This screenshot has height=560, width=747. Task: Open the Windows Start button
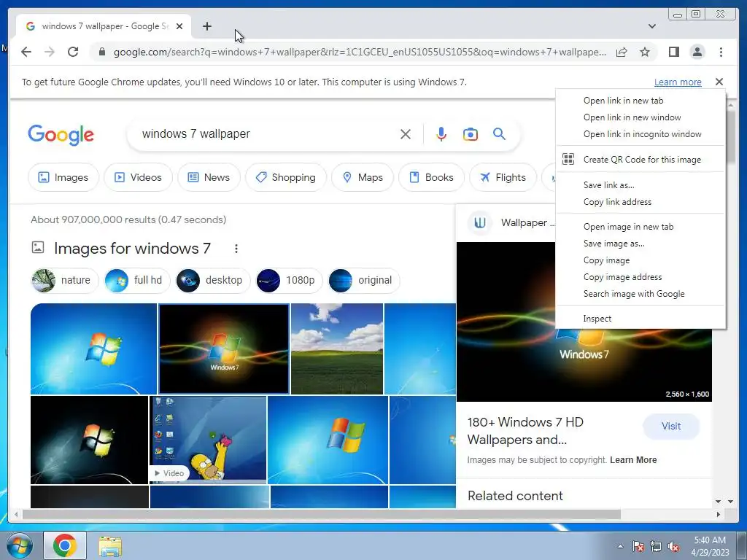[x=19, y=545]
